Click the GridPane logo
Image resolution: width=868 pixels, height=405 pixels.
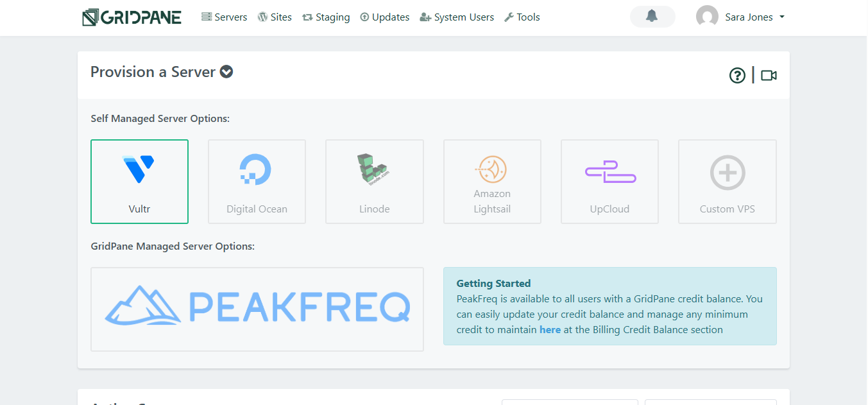coord(132,17)
